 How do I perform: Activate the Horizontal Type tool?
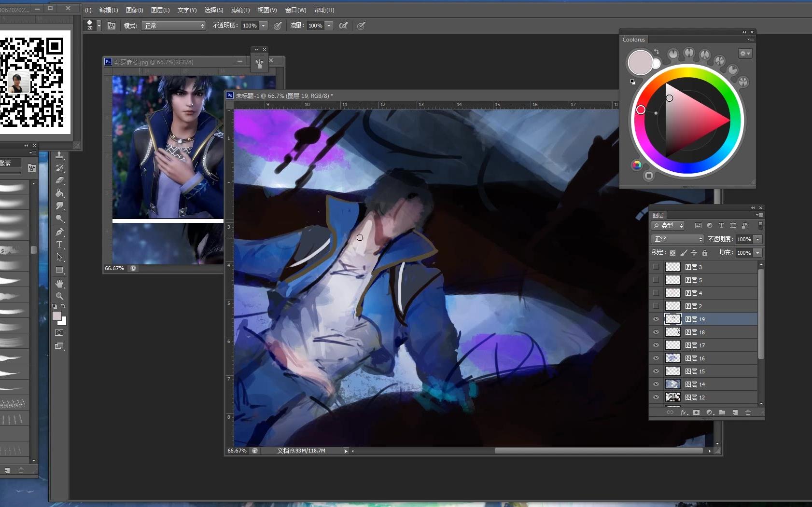(x=59, y=245)
